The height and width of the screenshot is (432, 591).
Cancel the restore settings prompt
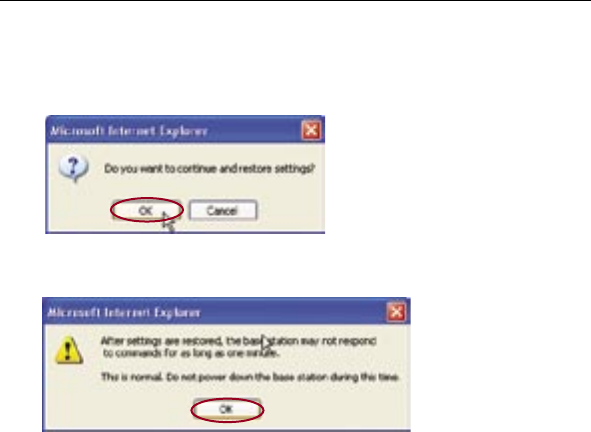pos(223,210)
